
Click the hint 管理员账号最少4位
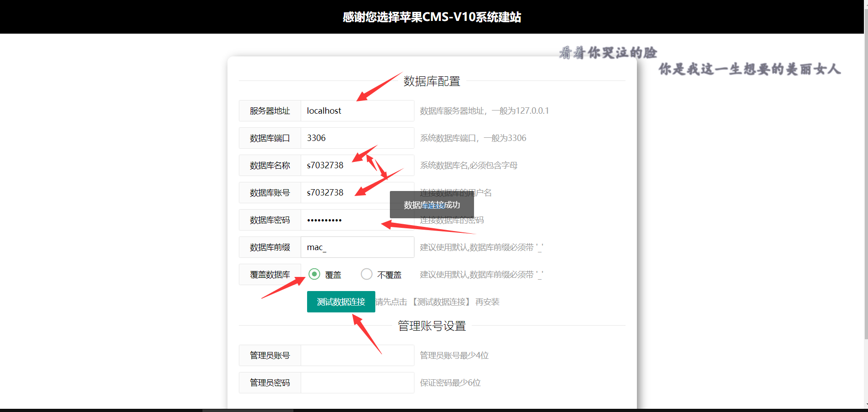coord(454,355)
